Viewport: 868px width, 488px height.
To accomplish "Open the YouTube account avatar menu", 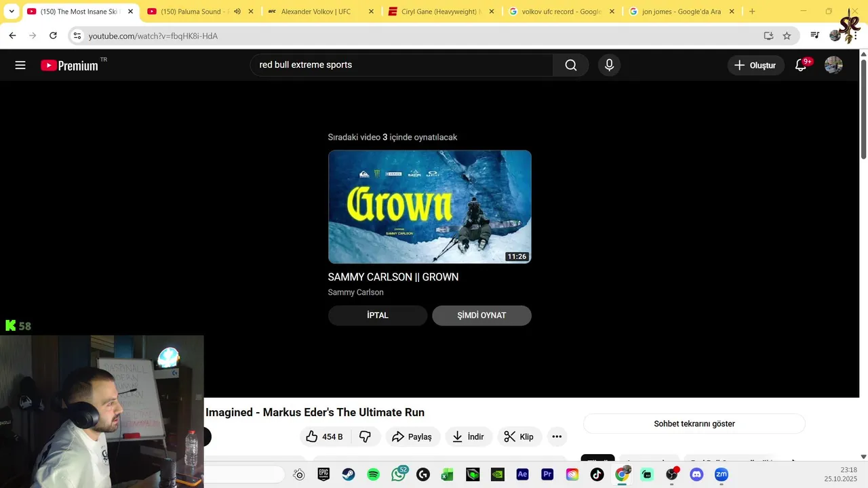I will click(833, 65).
